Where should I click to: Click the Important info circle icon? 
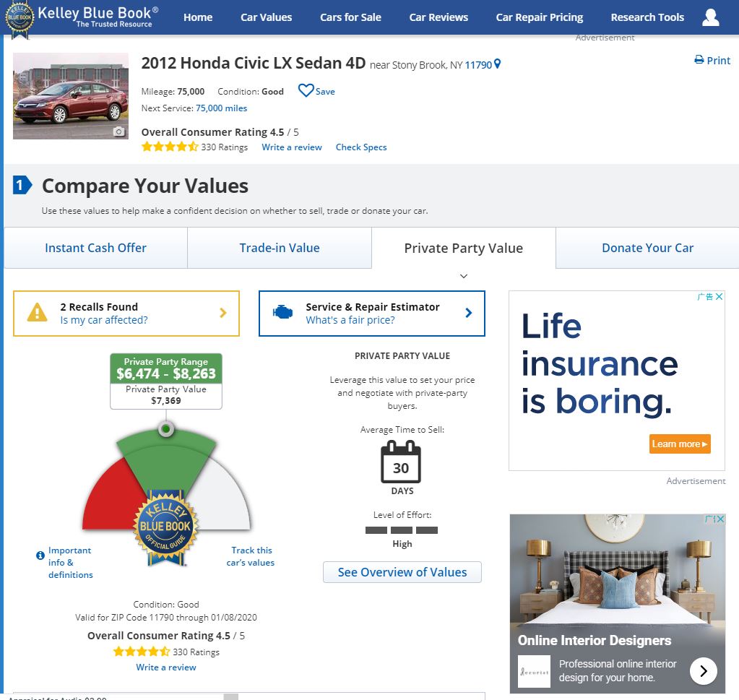(x=40, y=556)
